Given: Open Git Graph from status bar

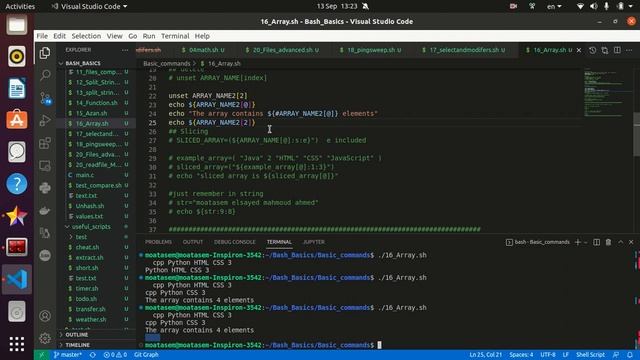Looking at the screenshot, I should coord(146,355).
